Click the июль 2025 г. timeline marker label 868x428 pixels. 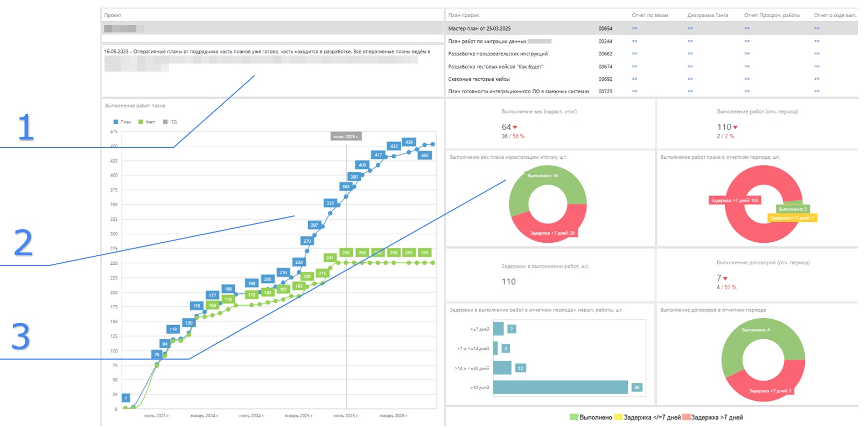(x=346, y=137)
